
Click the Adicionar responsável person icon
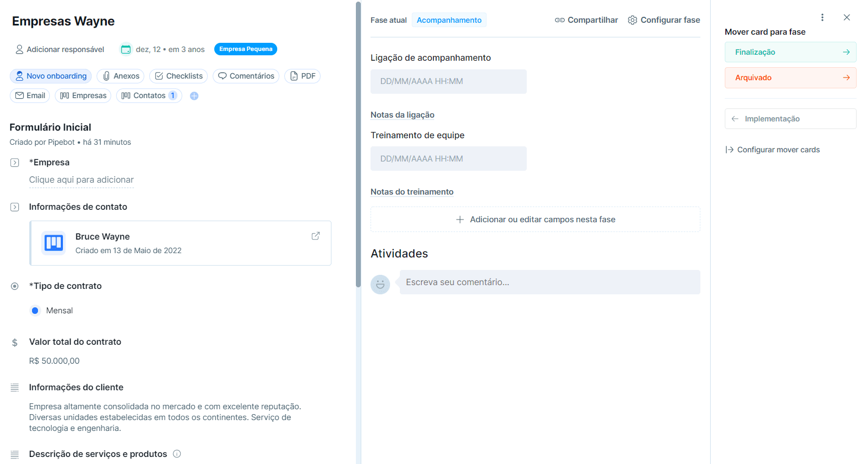[20, 49]
